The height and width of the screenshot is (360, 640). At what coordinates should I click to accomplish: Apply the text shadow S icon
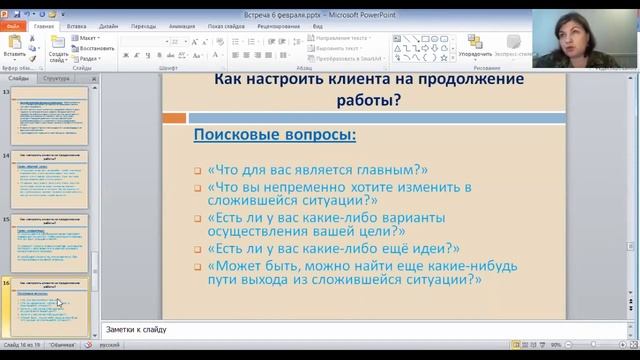(159, 55)
